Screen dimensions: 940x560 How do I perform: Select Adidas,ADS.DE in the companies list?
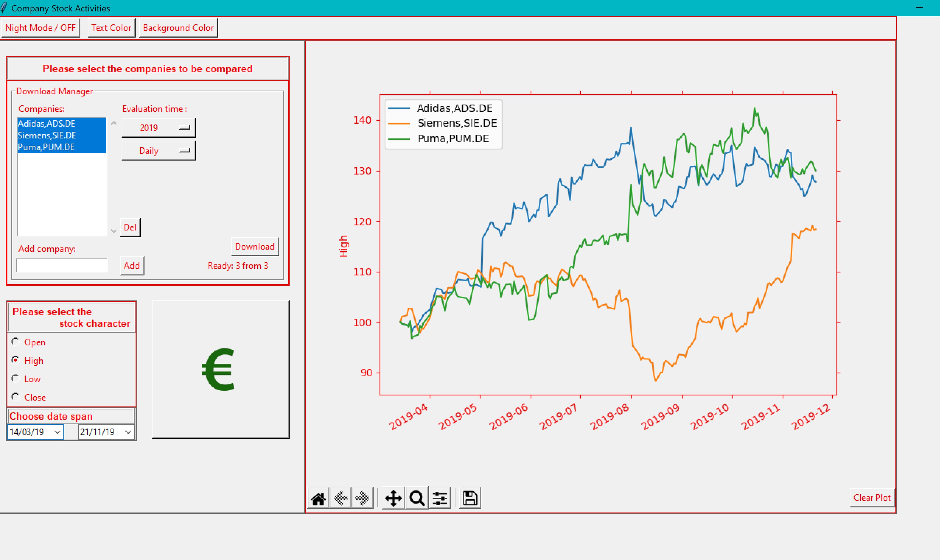pyautogui.click(x=62, y=123)
